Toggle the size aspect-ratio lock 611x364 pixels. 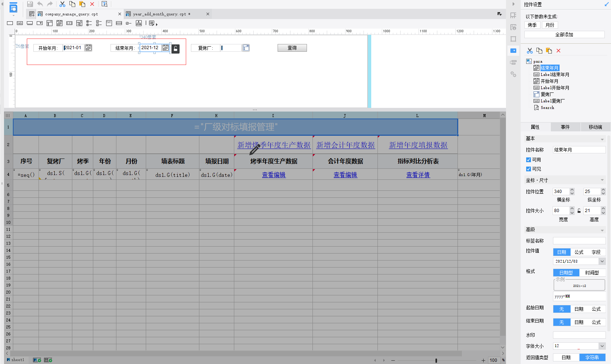(x=579, y=211)
